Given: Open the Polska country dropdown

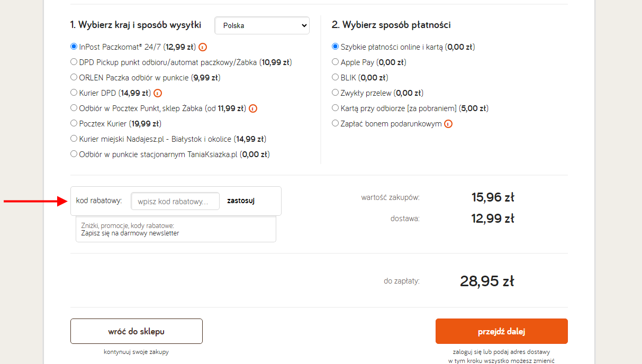Looking at the screenshot, I should tap(262, 25).
